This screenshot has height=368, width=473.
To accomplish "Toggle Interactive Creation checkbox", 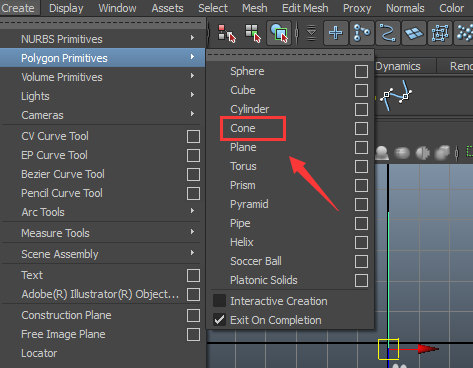I will (219, 301).
